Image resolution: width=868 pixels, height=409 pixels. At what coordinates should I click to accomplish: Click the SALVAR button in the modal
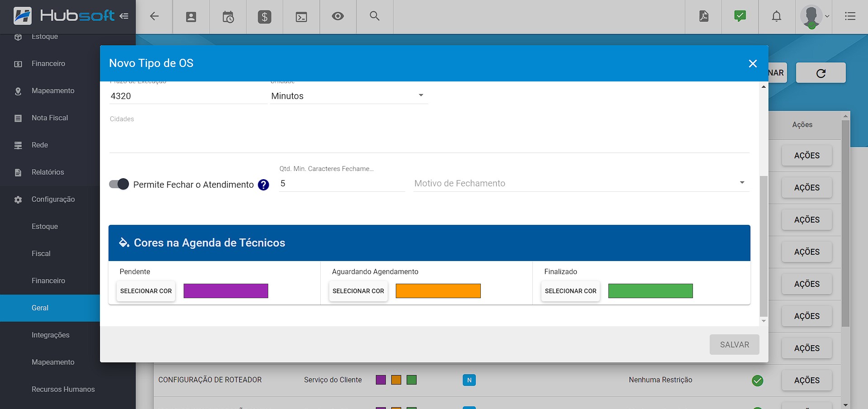[734, 344]
